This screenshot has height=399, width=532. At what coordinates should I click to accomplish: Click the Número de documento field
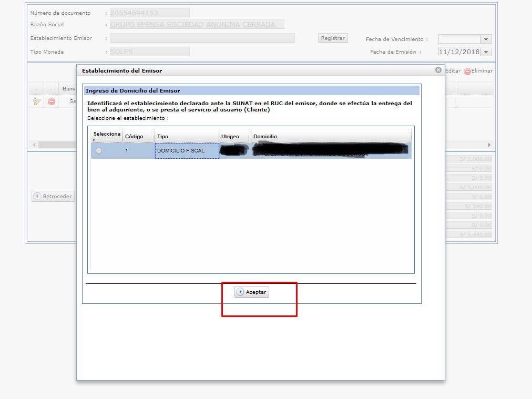(150, 13)
